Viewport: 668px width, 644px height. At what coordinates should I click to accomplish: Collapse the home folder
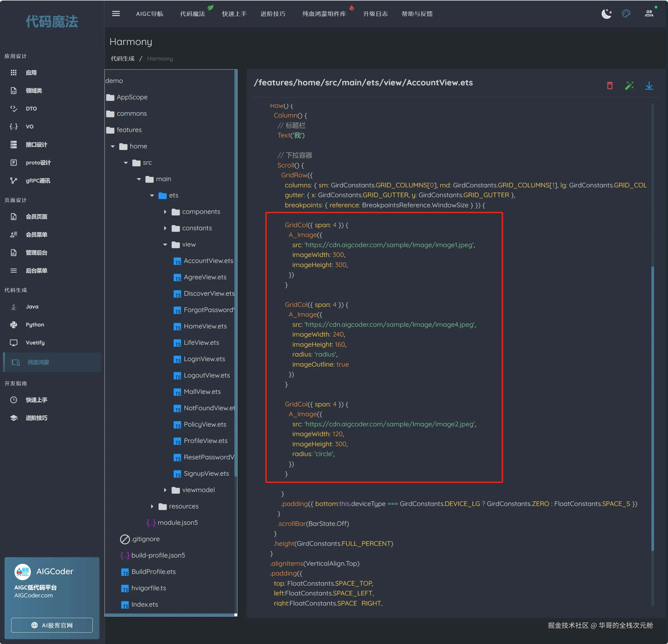click(113, 146)
